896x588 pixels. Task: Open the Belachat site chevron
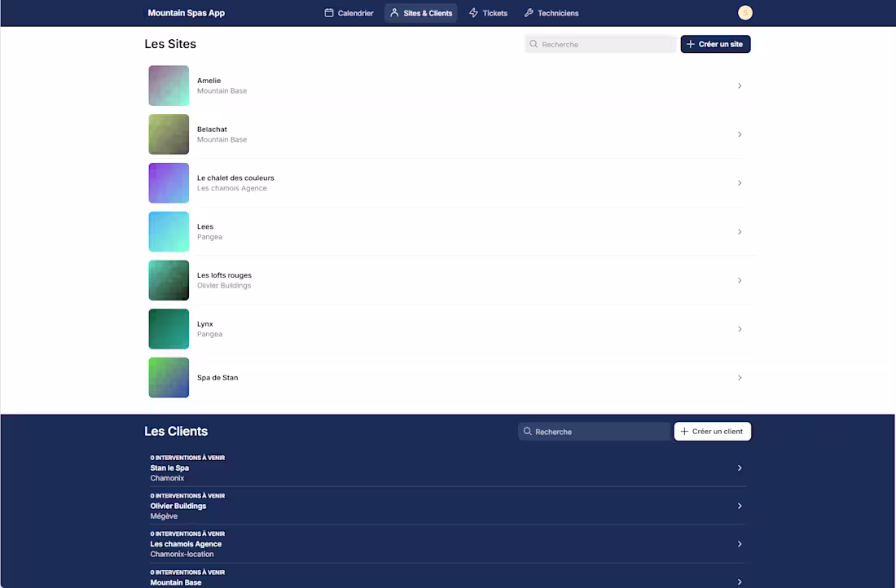coord(740,134)
